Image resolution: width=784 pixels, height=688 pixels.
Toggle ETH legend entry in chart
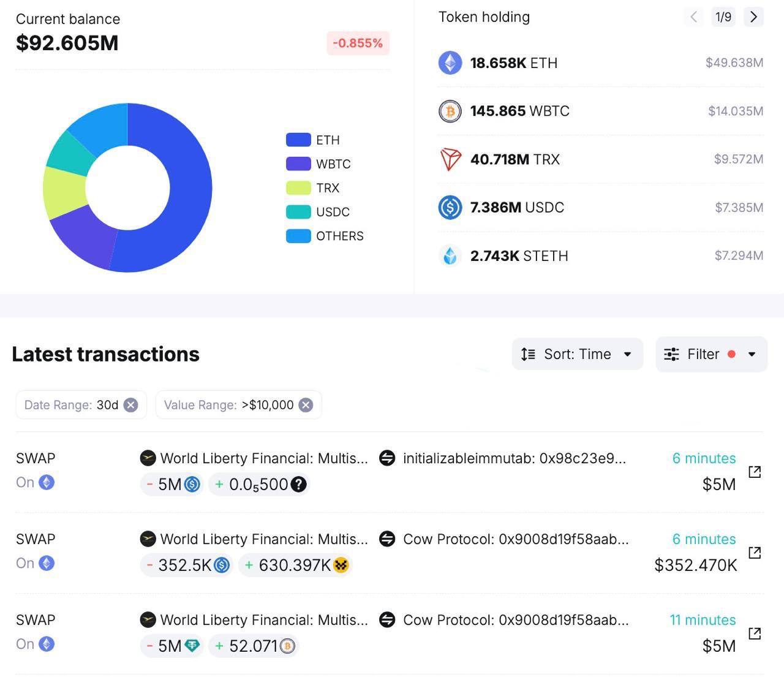pos(313,140)
